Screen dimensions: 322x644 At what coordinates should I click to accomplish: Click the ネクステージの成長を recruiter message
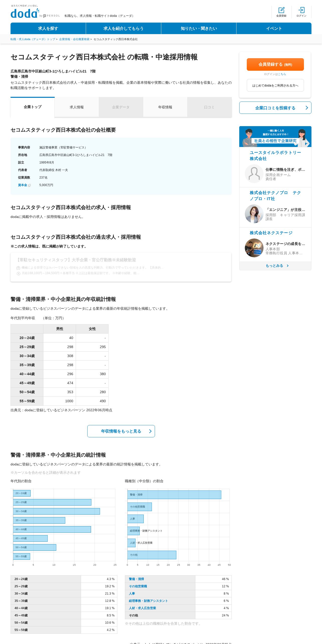[285, 244]
